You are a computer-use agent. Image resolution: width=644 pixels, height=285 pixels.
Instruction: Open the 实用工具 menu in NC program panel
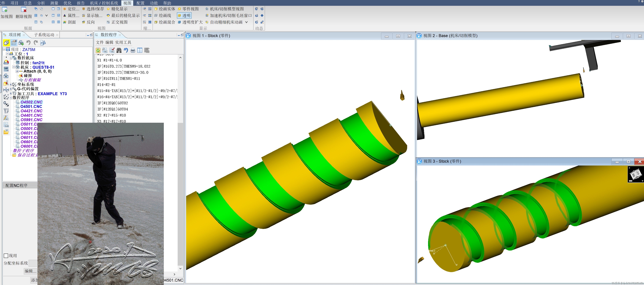(x=123, y=42)
